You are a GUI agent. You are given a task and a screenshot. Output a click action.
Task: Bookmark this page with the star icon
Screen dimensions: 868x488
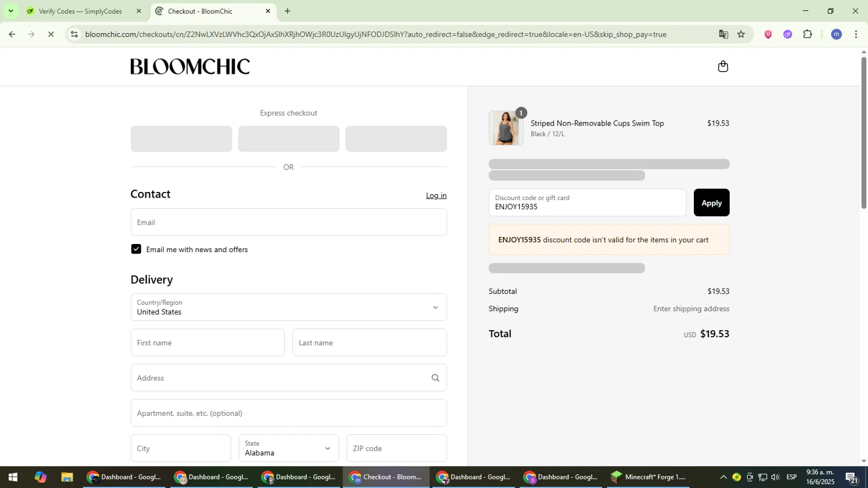[741, 34]
